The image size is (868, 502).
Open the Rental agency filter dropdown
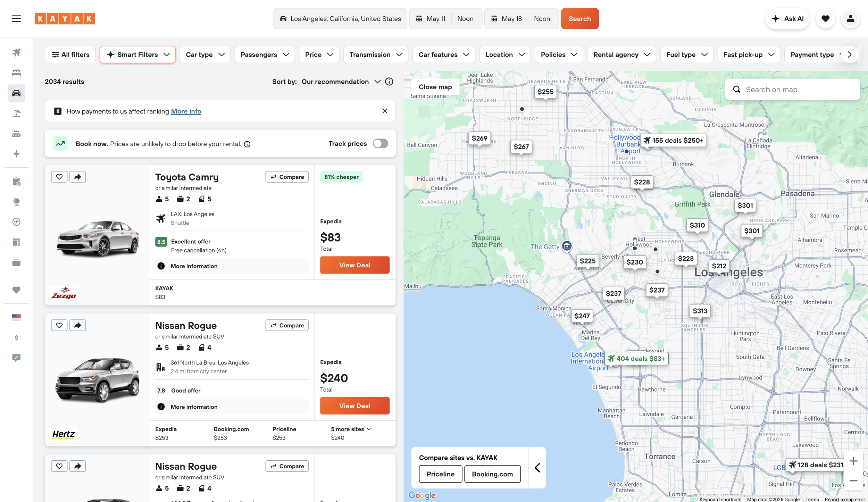click(x=621, y=55)
